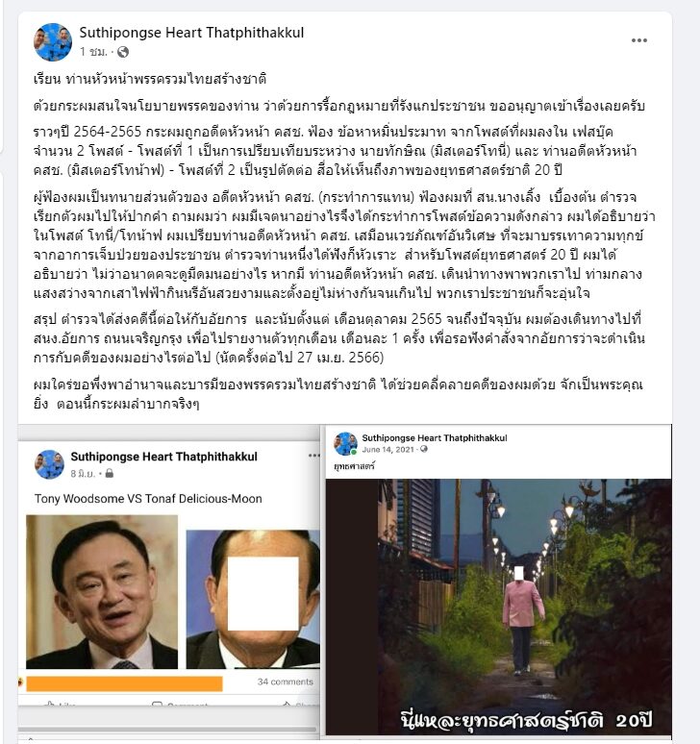Open the left portrait photo of the smiling man
The image size is (700, 744).
(102, 592)
